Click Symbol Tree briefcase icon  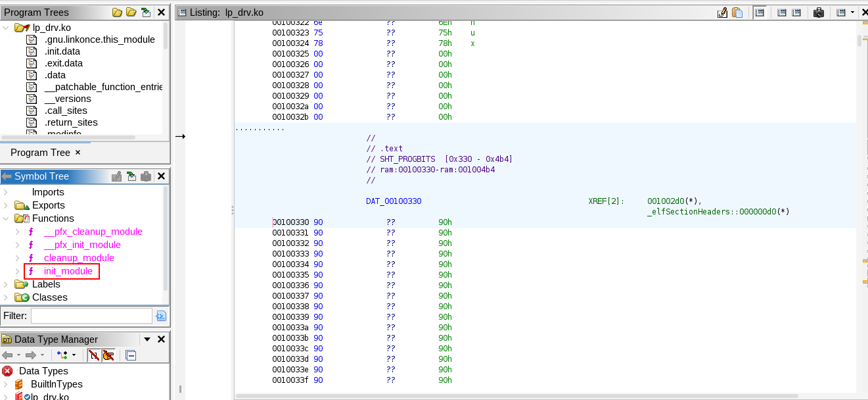pyautogui.click(x=146, y=176)
